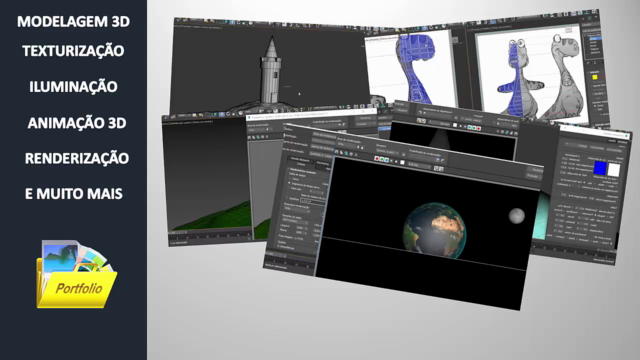This screenshot has width=640, height=360.
Task: Switch to Render Elements tab in Render Setup
Action: point(300,160)
